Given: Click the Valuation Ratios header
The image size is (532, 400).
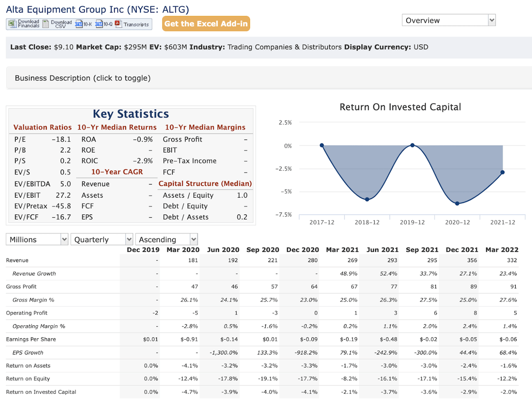Looking at the screenshot, I should 42,128.
